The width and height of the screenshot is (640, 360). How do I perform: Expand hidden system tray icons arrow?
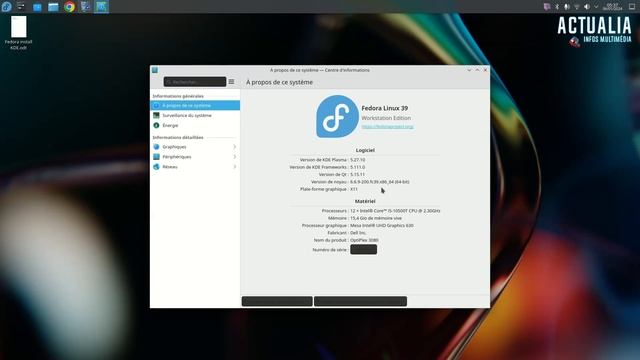pos(596,7)
